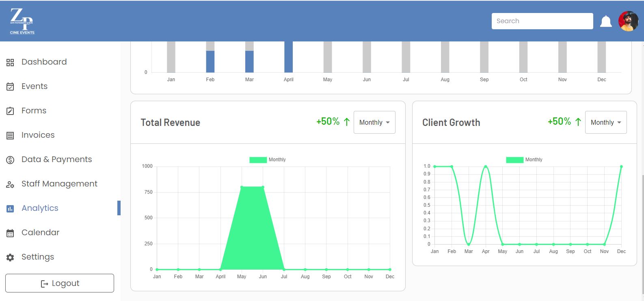Click the Mar low point in Client Growth
Screen dimensions: 644x301
[x=469, y=244]
